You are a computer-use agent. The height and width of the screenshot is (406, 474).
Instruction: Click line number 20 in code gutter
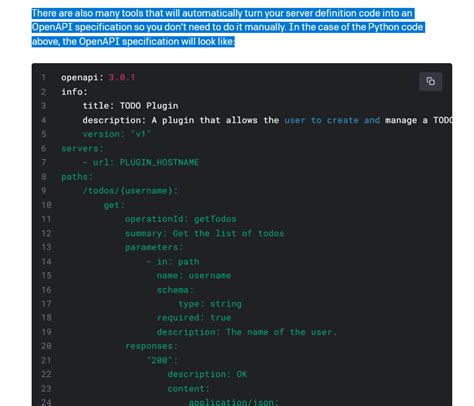46,346
